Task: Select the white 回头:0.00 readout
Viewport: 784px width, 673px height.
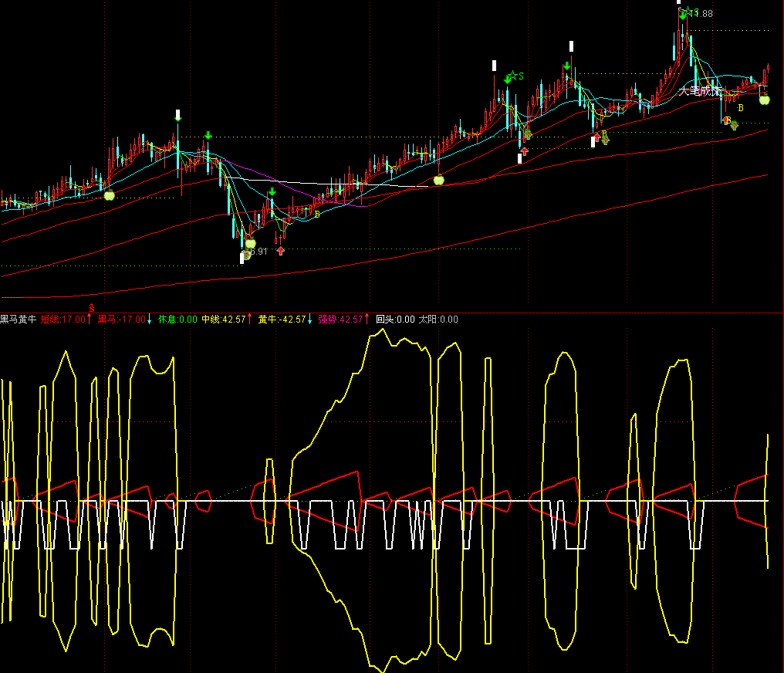Action: (x=396, y=319)
